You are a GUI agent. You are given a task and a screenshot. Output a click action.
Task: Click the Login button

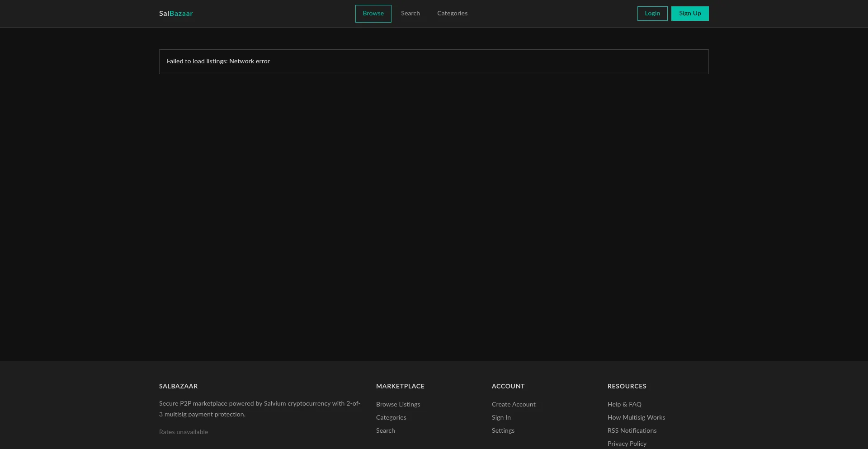(x=652, y=14)
